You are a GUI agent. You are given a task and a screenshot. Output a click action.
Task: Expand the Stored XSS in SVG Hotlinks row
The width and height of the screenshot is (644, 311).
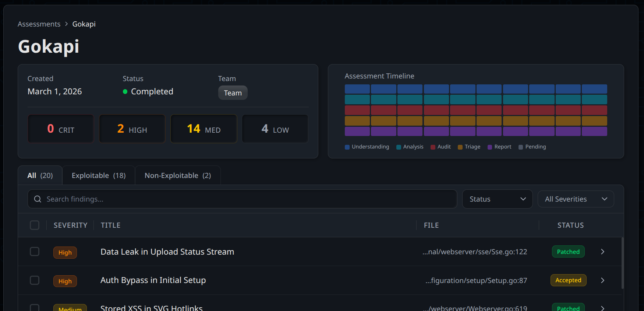point(602,308)
